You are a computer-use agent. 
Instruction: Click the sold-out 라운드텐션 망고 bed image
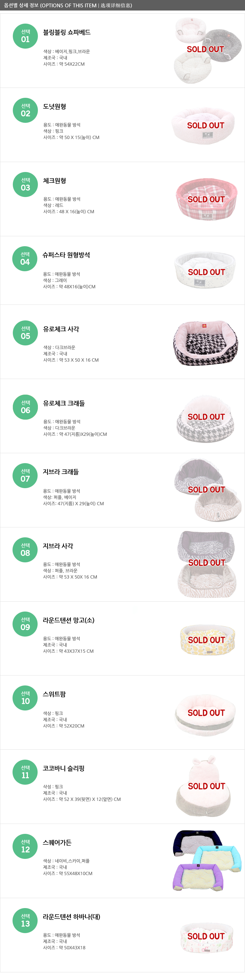coord(207,640)
